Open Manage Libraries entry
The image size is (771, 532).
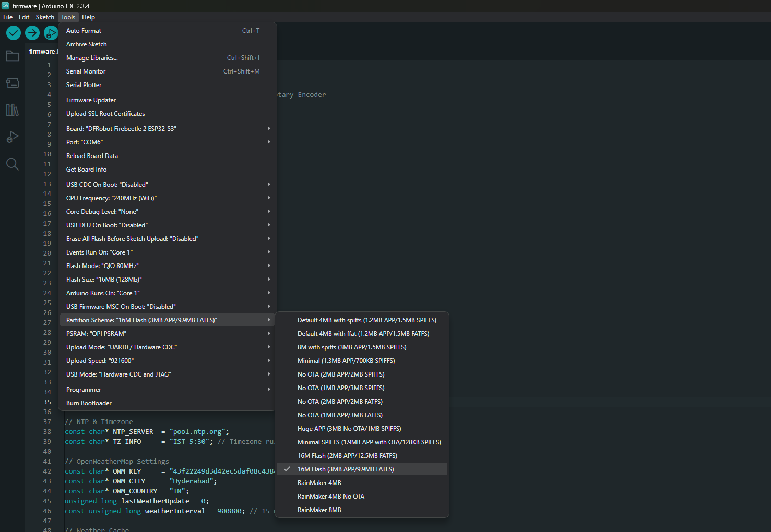click(168, 58)
